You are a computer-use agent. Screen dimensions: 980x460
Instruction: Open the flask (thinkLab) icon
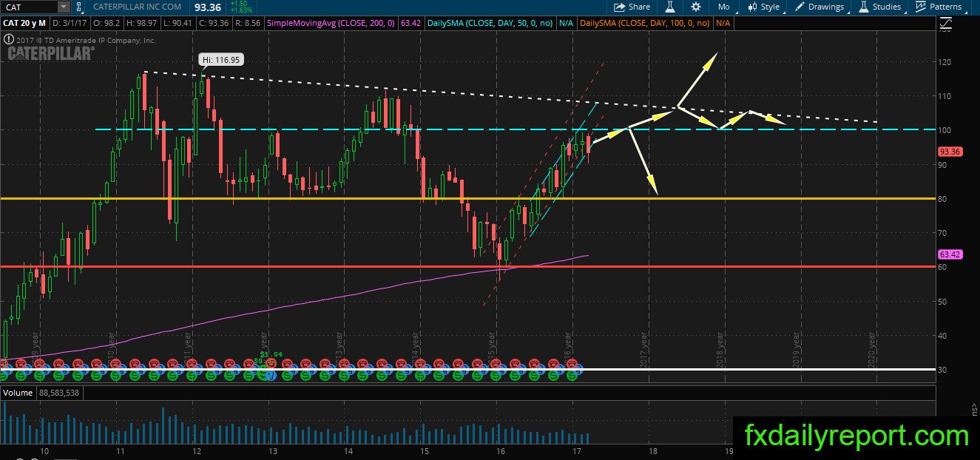pyautogui.click(x=670, y=7)
